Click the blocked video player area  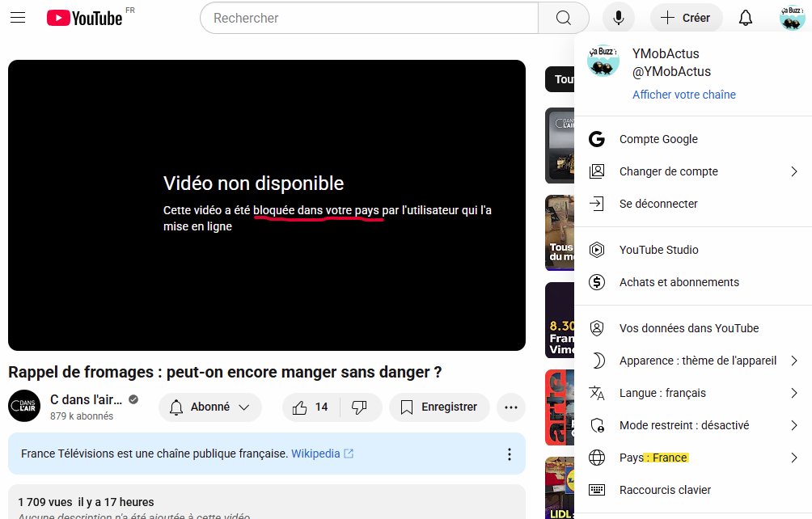267,205
